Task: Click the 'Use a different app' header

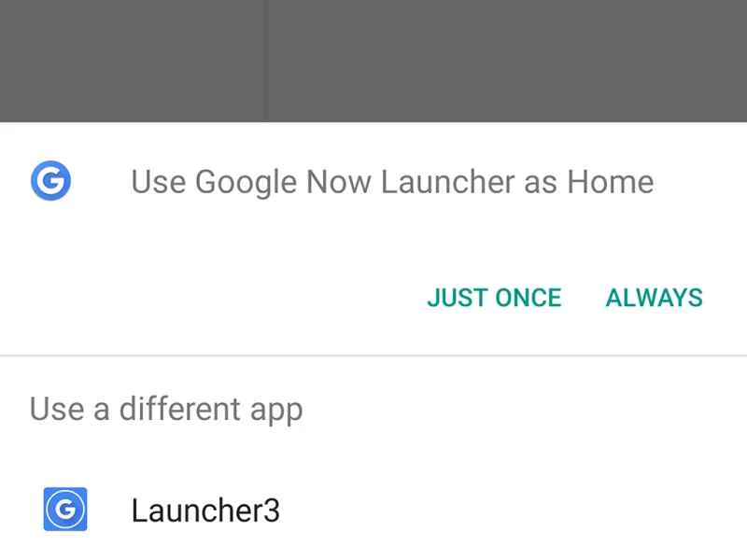Action: coord(166,410)
